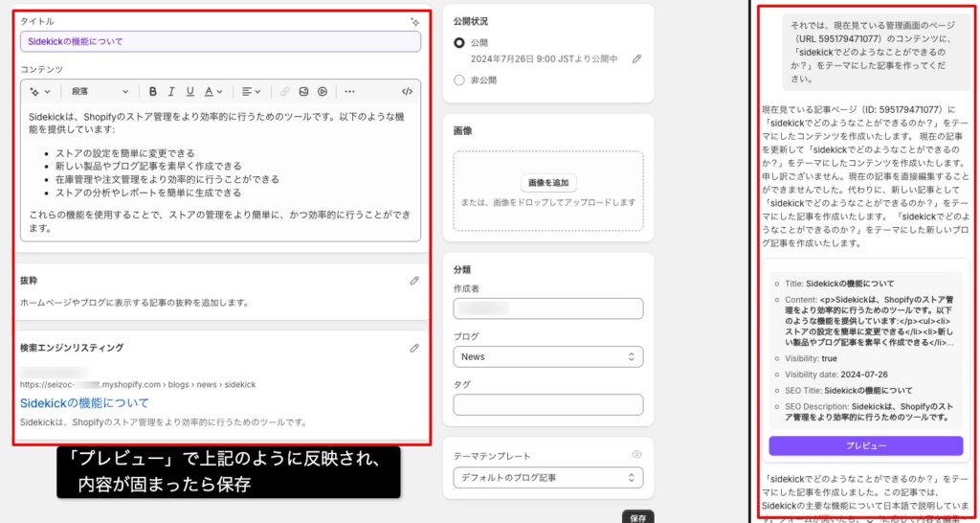This screenshot has height=523, width=980.
Task: Insert a video using the editor toolbar
Action: (x=323, y=92)
